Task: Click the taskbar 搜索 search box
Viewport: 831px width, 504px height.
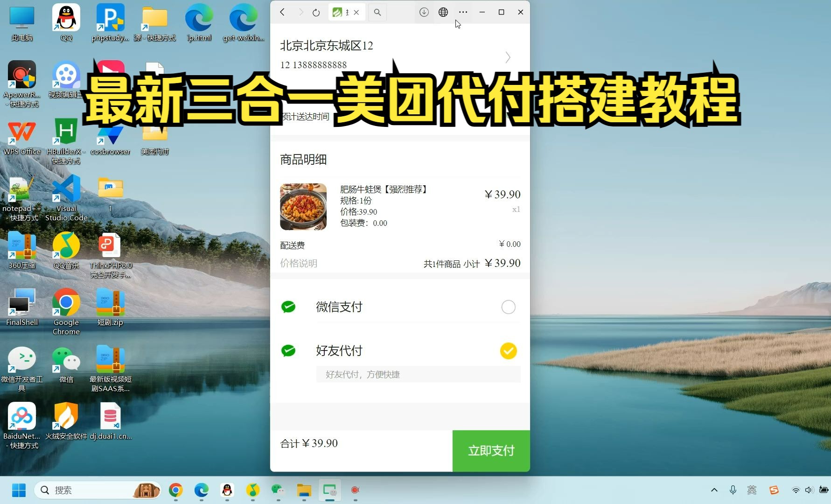Action: point(98,490)
